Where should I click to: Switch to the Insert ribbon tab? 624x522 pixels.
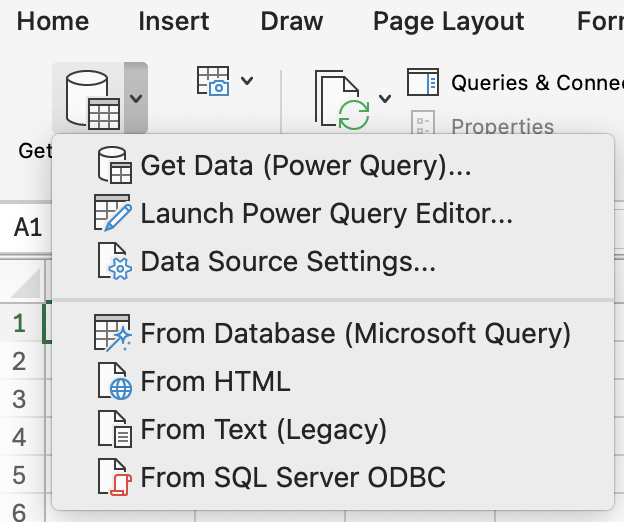(174, 21)
